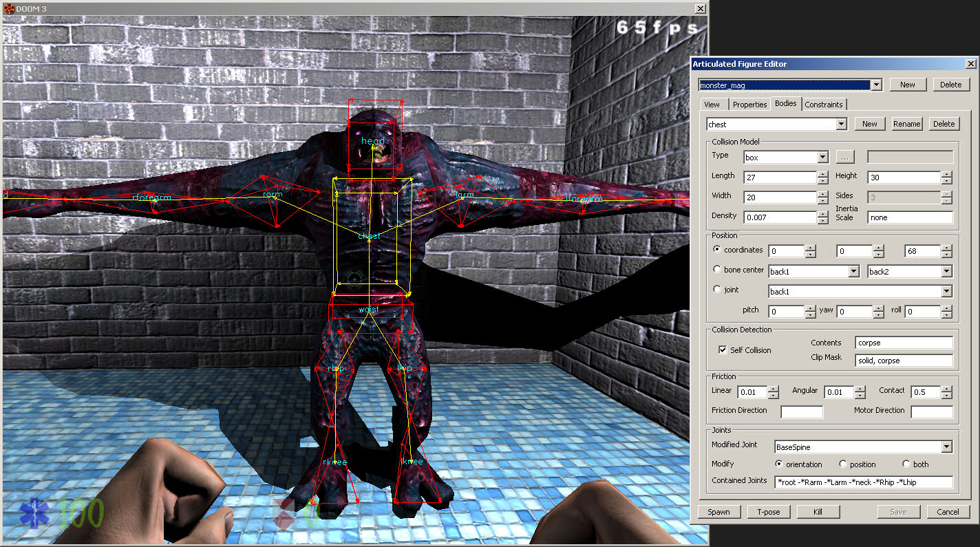This screenshot has height=547, width=980.
Task: Click the Angular friction field
Action: pos(839,392)
